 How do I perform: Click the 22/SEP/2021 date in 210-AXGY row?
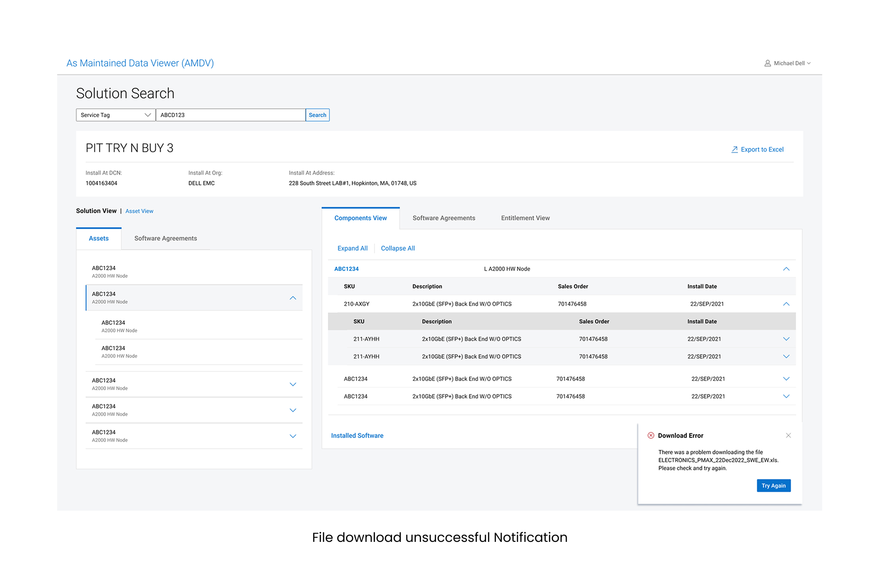[x=707, y=304]
